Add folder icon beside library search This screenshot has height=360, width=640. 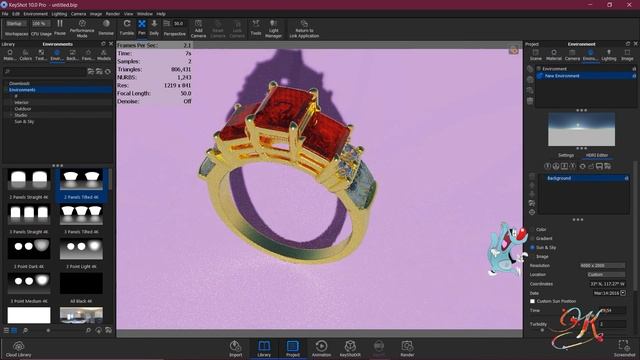point(91,71)
